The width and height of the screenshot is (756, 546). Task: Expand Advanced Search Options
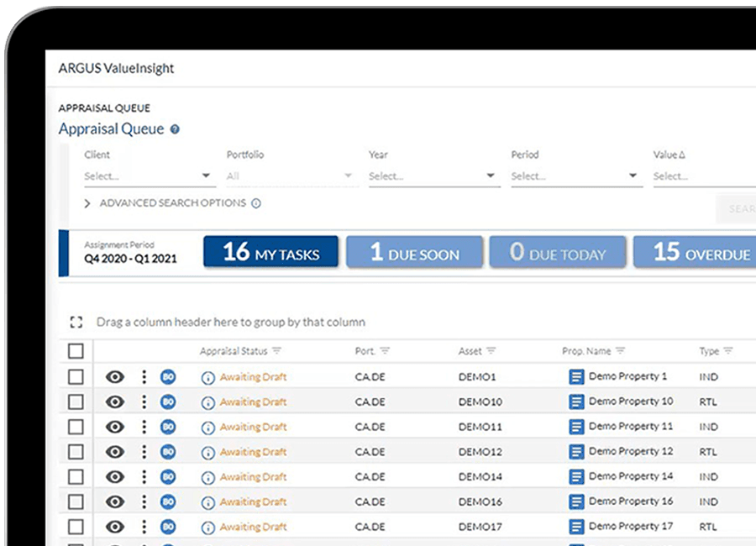pos(172,203)
